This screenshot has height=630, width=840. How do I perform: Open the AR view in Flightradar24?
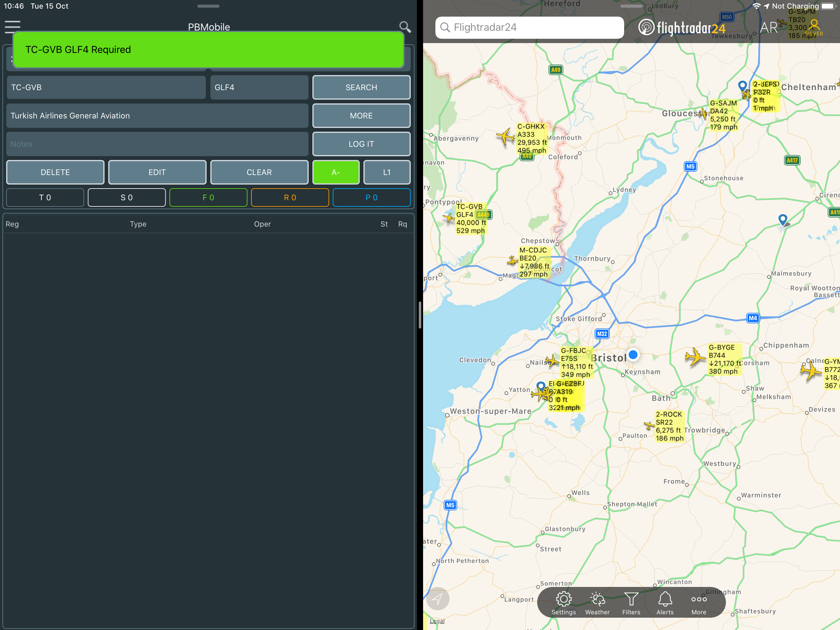(769, 27)
